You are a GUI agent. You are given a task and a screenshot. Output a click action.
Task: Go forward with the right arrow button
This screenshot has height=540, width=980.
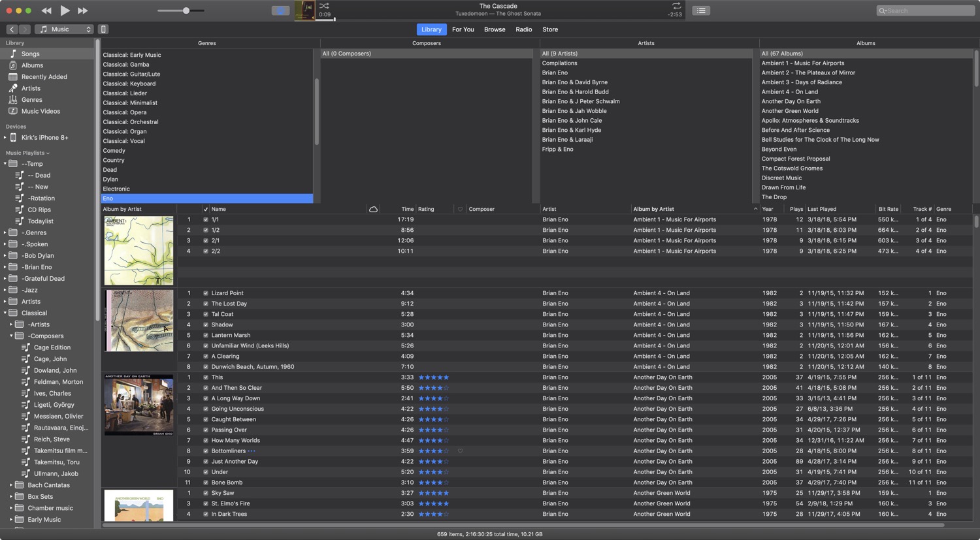click(25, 29)
